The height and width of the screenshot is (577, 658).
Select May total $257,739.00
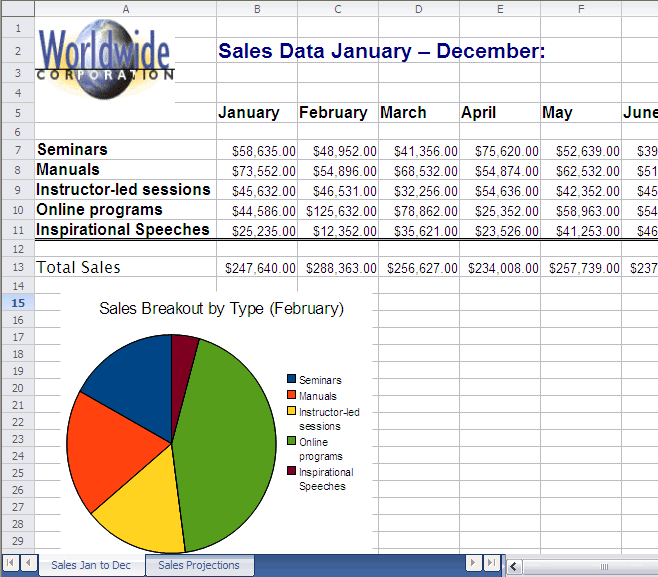click(x=581, y=268)
